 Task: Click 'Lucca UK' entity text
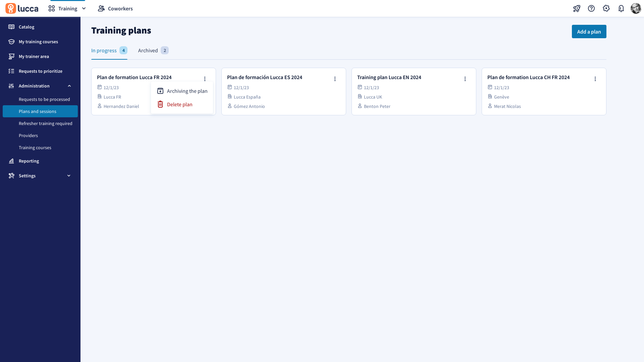click(373, 97)
